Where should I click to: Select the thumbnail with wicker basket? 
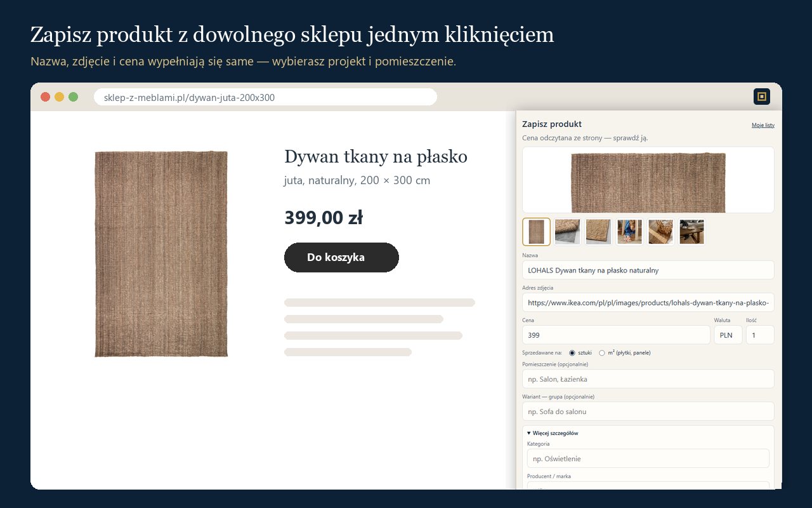coord(660,232)
